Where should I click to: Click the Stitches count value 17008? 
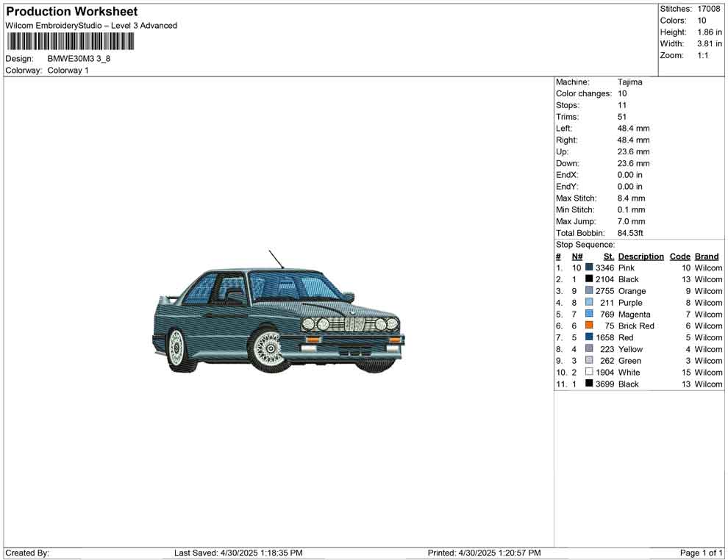[708, 9]
